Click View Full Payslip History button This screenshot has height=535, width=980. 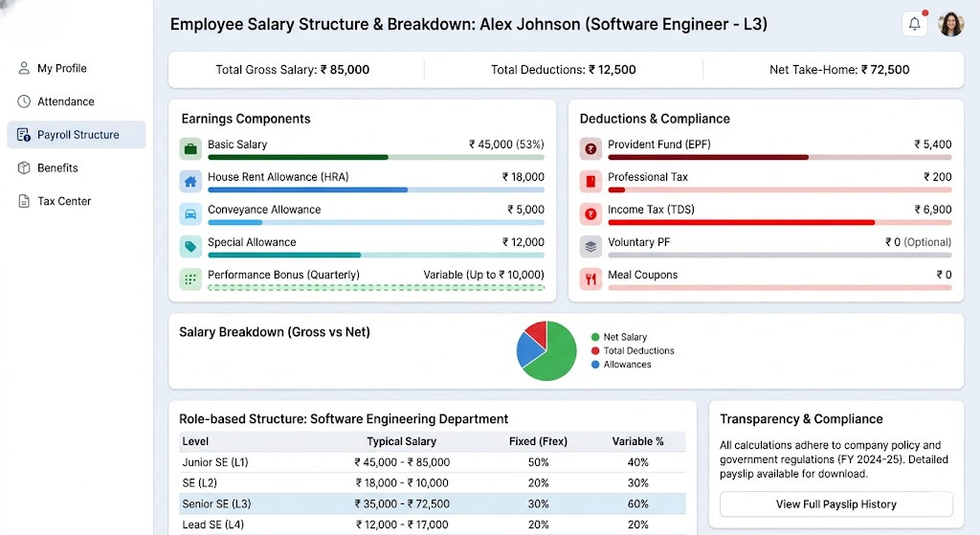(836, 504)
